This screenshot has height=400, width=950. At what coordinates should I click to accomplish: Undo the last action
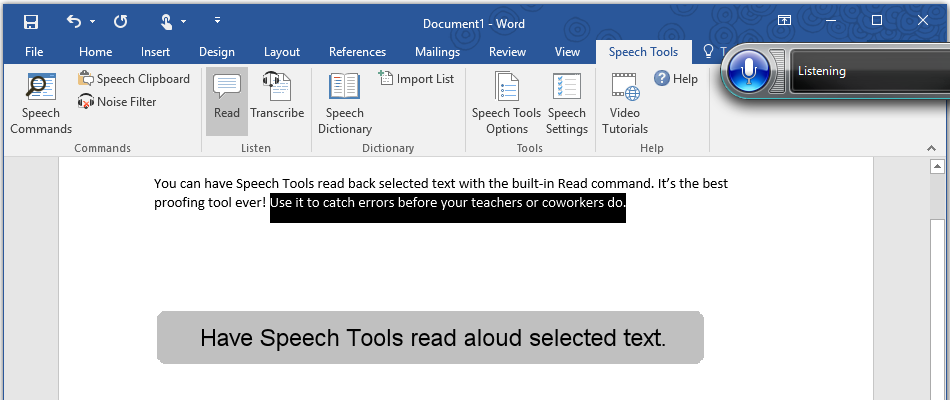[x=74, y=22]
